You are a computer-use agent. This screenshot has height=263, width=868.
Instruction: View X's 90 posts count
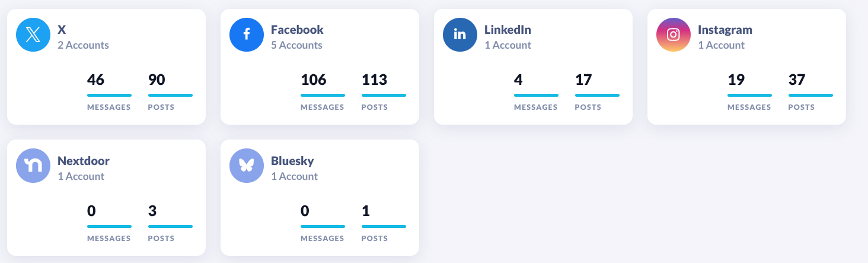(x=157, y=80)
